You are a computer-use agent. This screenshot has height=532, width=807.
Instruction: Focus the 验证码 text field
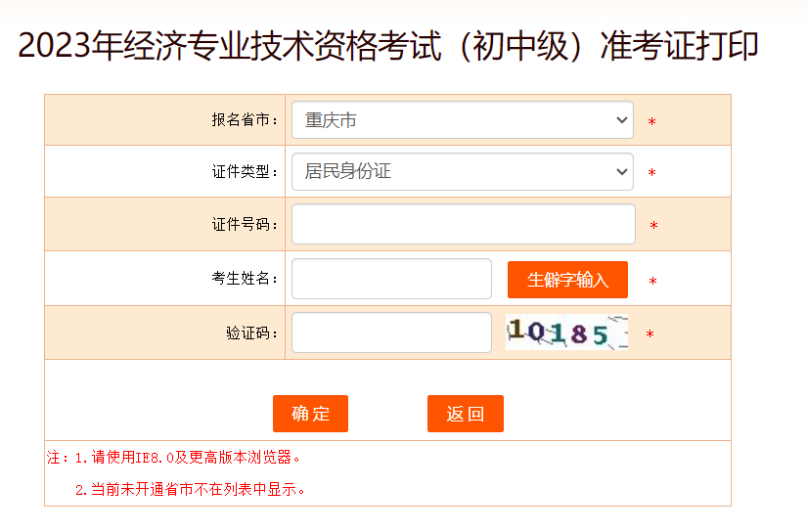click(391, 332)
